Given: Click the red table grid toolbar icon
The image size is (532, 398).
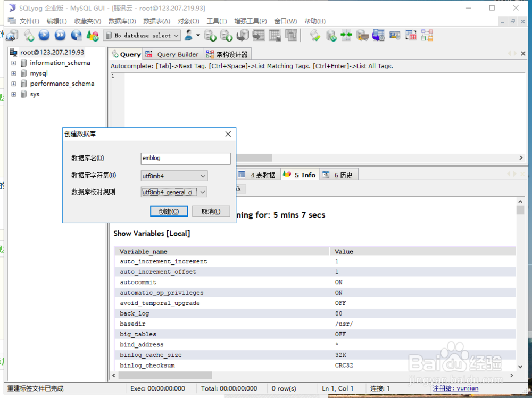Looking at the screenshot, I should pyautogui.click(x=411, y=35).
